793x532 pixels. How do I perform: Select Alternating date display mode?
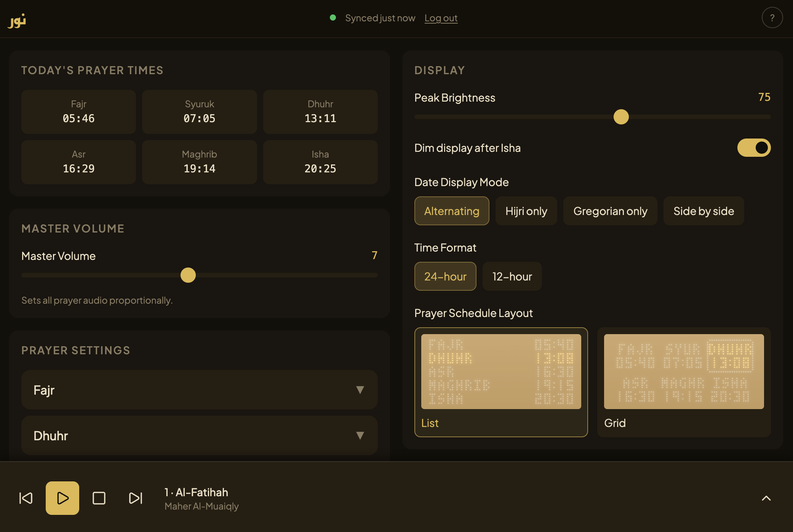point(452,211)
